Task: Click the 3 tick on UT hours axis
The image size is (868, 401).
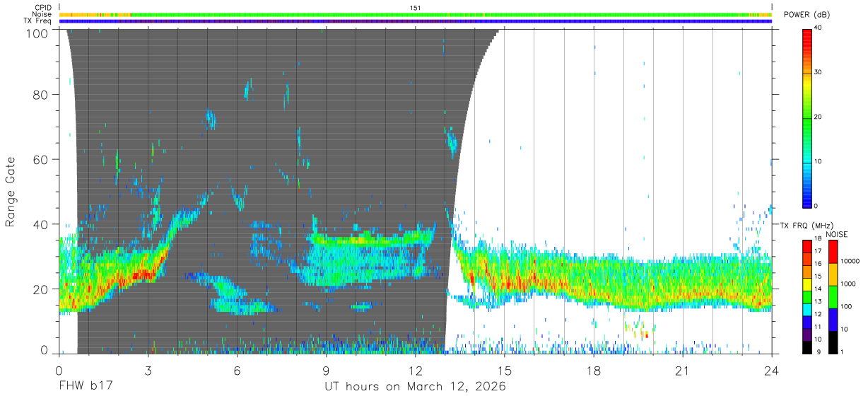Action: pyautogui.click(x=148, y=371)
